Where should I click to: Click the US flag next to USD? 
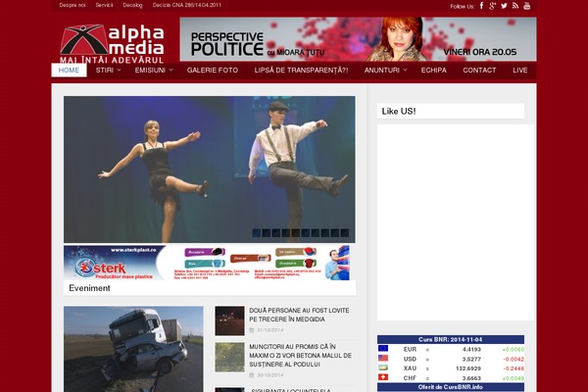point(383,359)
